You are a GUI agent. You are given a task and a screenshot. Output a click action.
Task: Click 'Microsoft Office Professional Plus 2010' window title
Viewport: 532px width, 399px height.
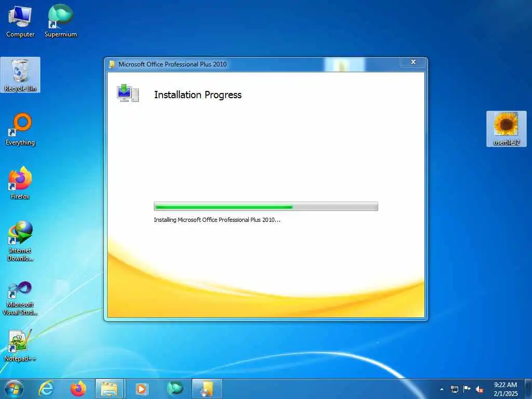(x=172, y=64)
